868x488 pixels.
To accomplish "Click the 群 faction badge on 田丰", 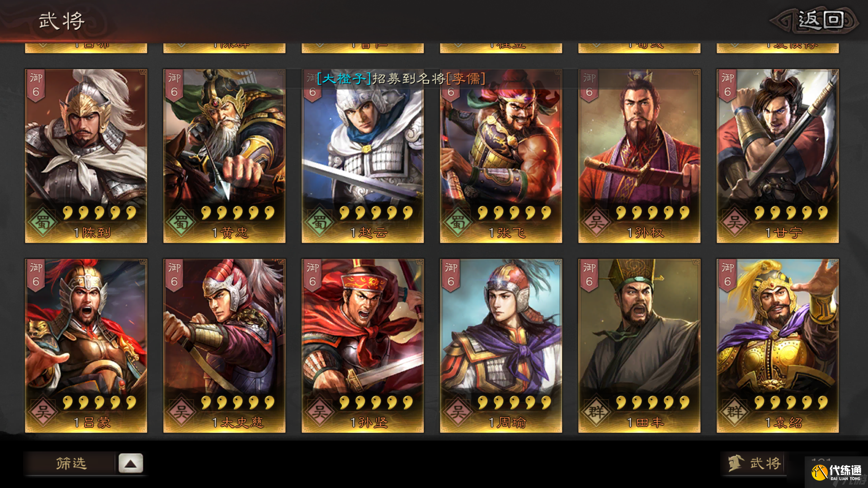I will click(x=596, y=412).
